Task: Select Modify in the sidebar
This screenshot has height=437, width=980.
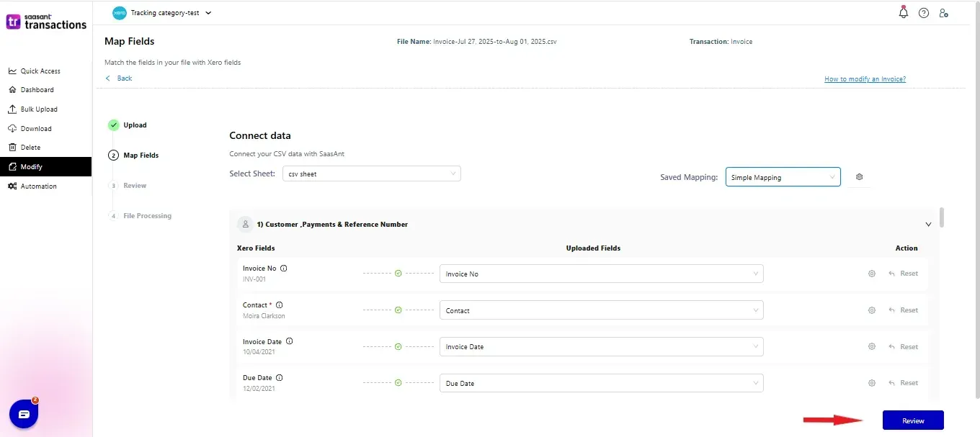Action: tap(46, 167)
